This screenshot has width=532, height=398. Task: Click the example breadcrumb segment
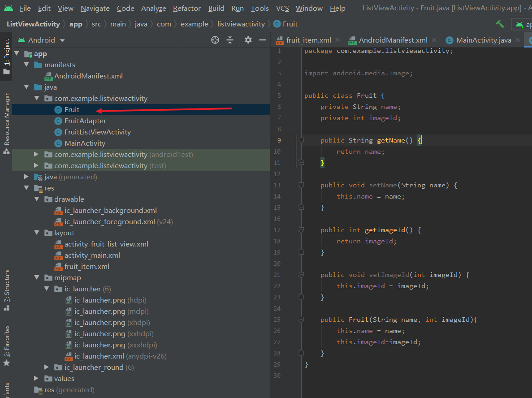[x=195, y=24]
